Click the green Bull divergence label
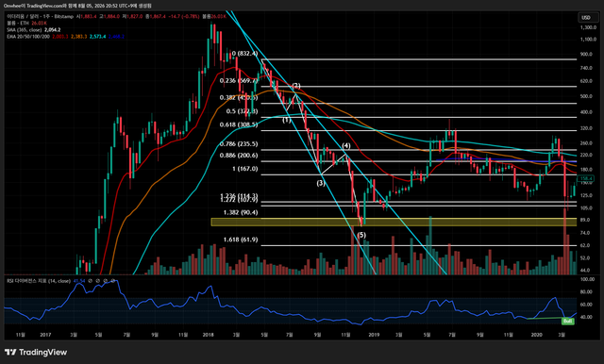The width and height of the screenshot is (604, 364). [567, 321]
